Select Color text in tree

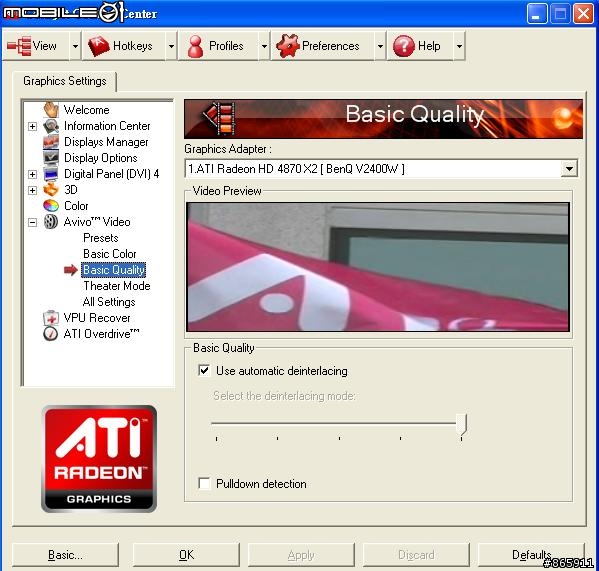click(x=76, y=206)
